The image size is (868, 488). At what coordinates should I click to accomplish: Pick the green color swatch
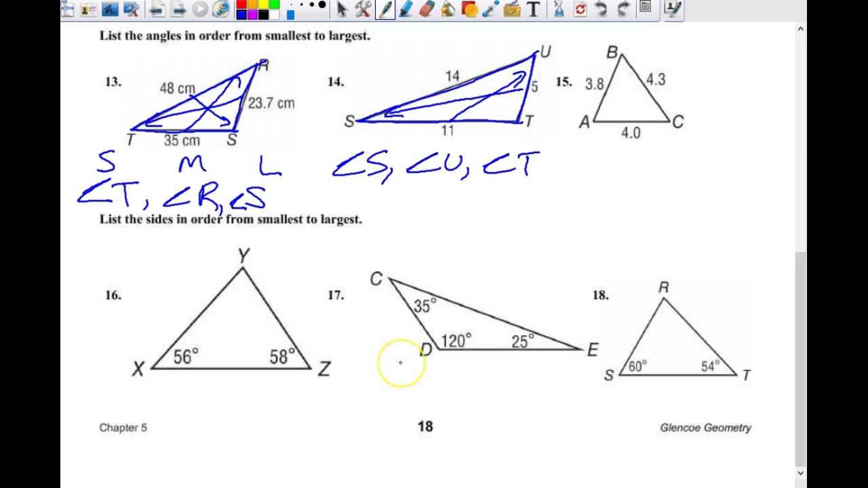pos(274,4)
